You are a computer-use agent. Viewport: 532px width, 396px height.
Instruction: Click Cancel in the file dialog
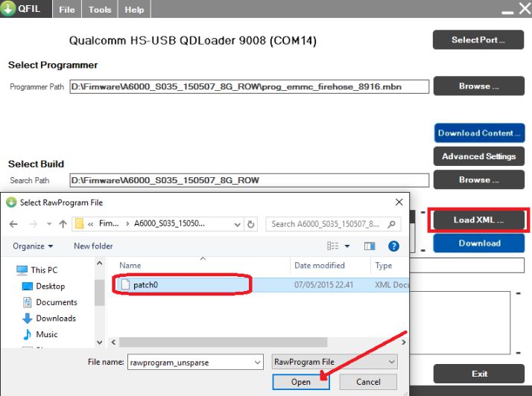[x=368, y=382]
